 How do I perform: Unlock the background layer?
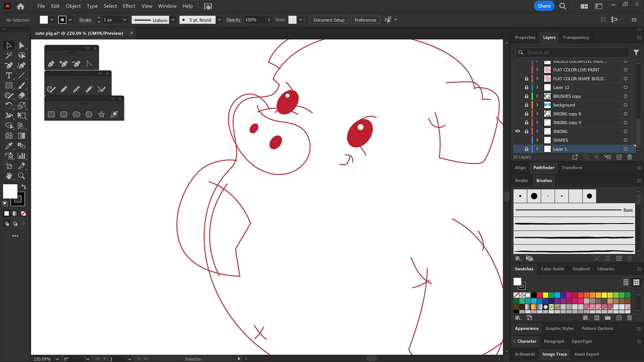[x=527, y=105]
